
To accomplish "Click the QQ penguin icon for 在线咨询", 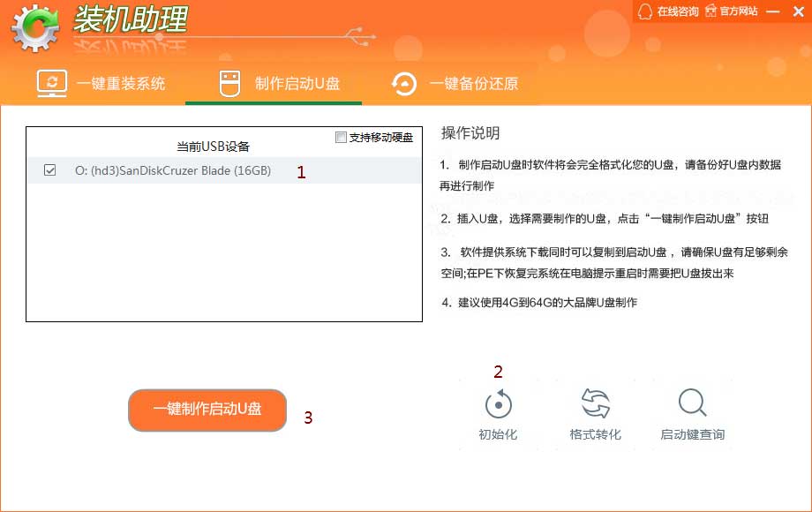I will [644, 11].
